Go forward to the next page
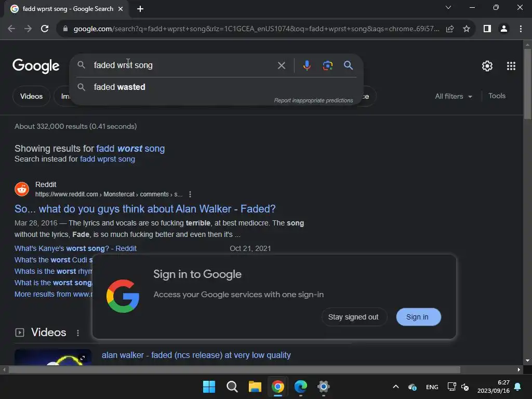The height and width of the screenshot is (399, 532). click(x=28, y=29)
